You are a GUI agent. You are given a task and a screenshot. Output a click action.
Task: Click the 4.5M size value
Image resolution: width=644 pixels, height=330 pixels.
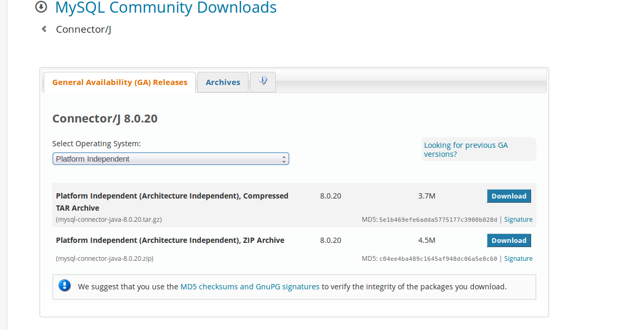(x=427, y=240)
